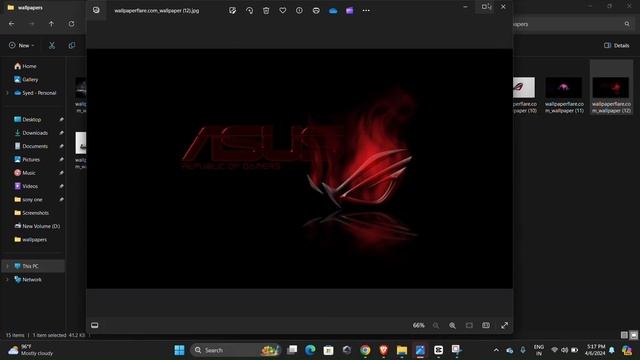
Task: Click the OneDrive cloud icon in Photos
Action: (333, 11)
